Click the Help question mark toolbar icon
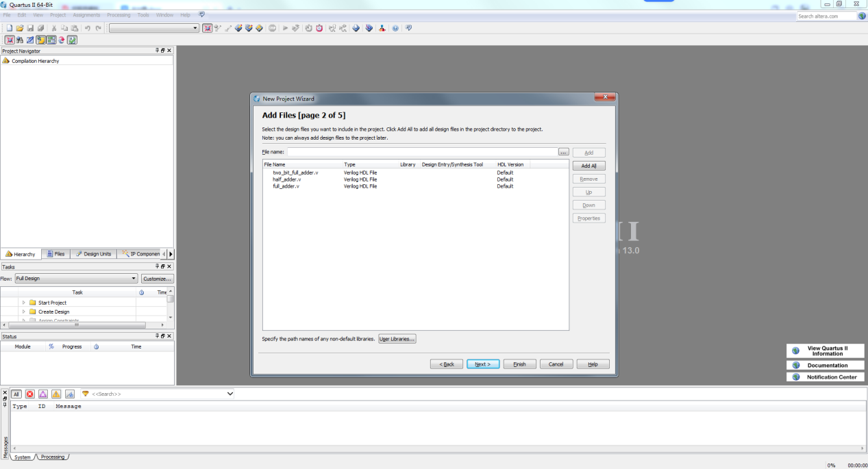 (395, 28)
